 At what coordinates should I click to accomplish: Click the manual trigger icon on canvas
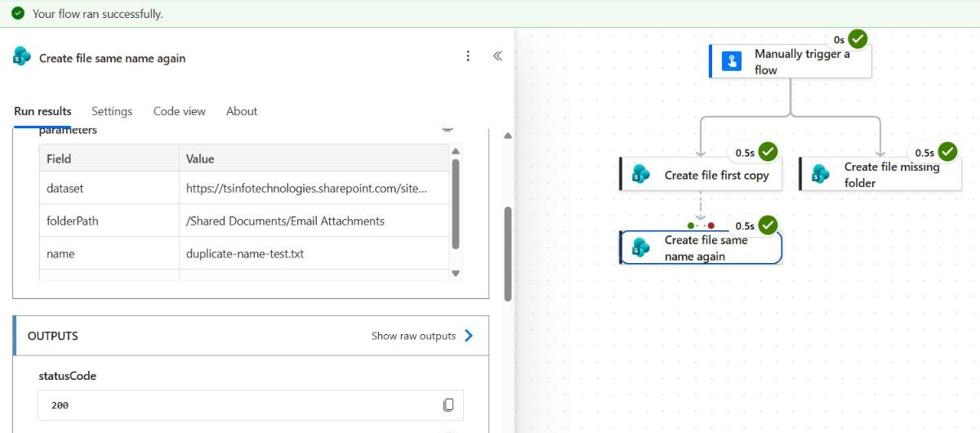click(x=732, y=61)
